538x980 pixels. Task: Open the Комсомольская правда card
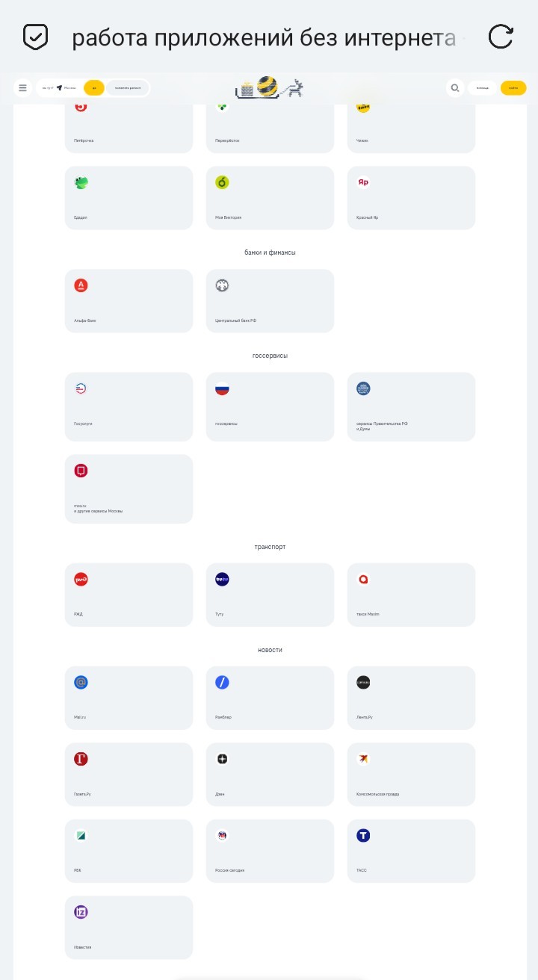[x=411, y=775]
